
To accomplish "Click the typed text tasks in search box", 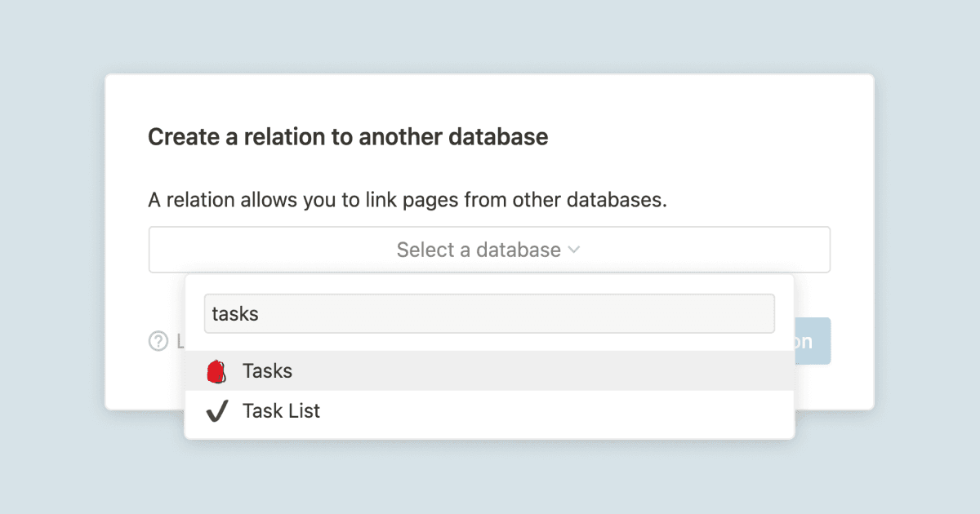I will coord(234,312).
